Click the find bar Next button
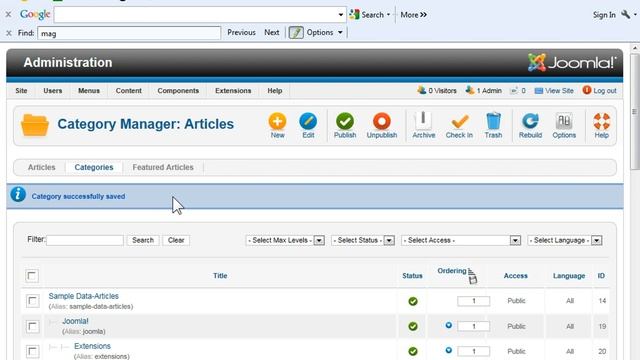 (x=271, y=32)
